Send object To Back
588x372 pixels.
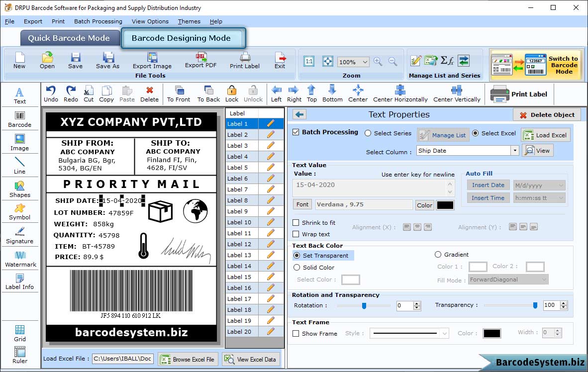point(208,94)
